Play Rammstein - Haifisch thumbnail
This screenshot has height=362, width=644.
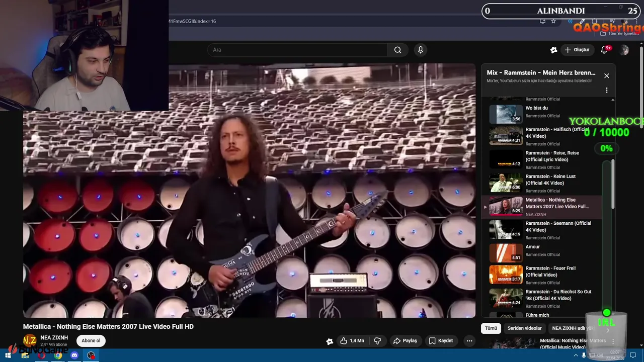(506, 136)
